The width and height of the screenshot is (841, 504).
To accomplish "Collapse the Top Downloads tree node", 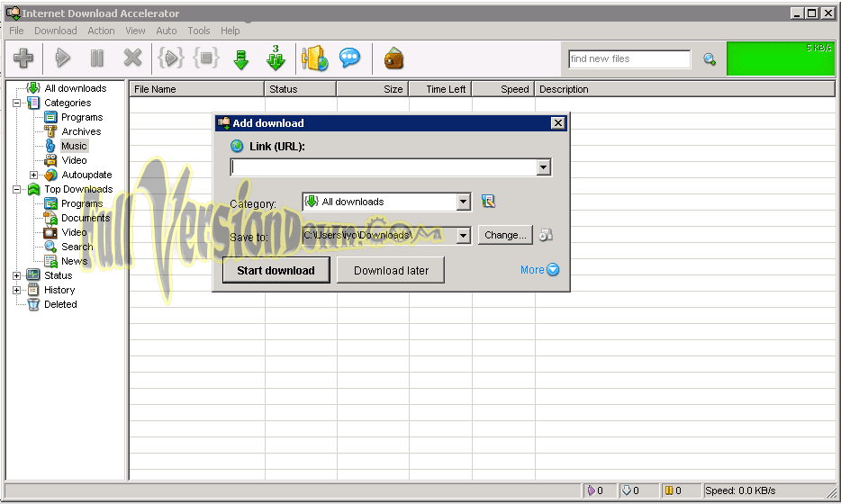I will point(16,189).
